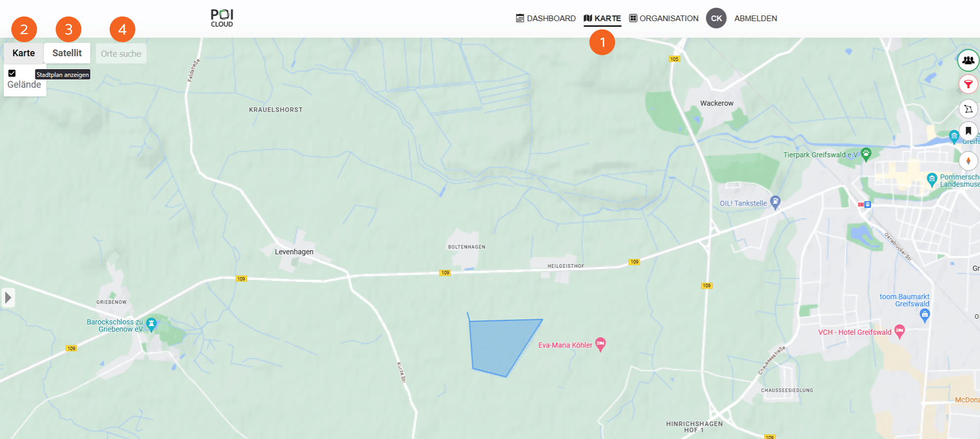This screenshot has height=439, width=980.
Task: Click the Barockschloss zu Griebenow pin
Action: pos(151,324)
